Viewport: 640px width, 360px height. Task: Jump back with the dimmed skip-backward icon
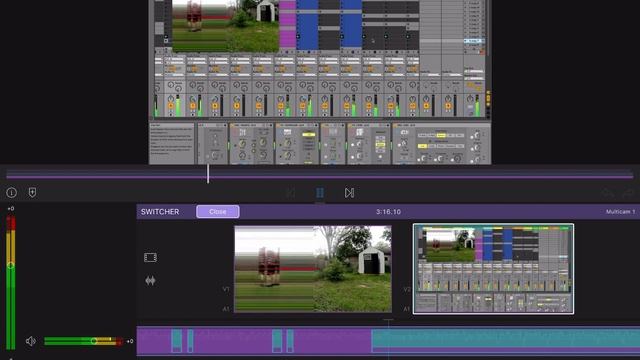291,193
